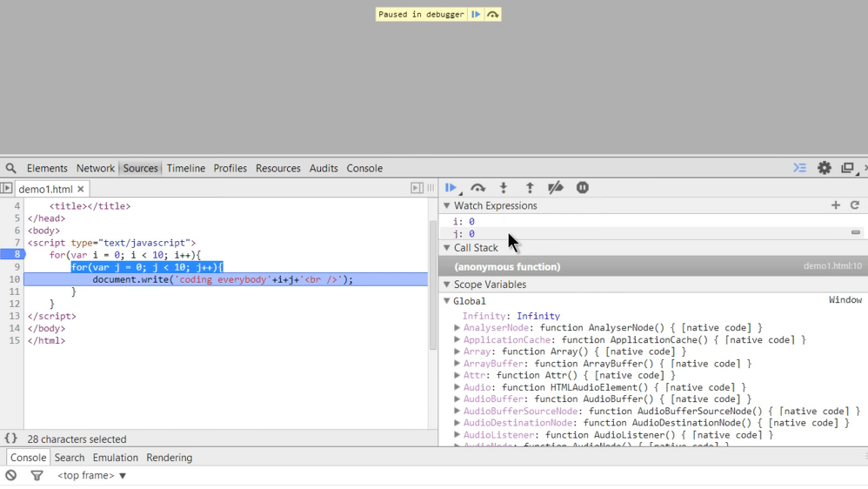Toggle the console drawer icon
This screenshot has width=868, height=489.
[x=800, y=168]
